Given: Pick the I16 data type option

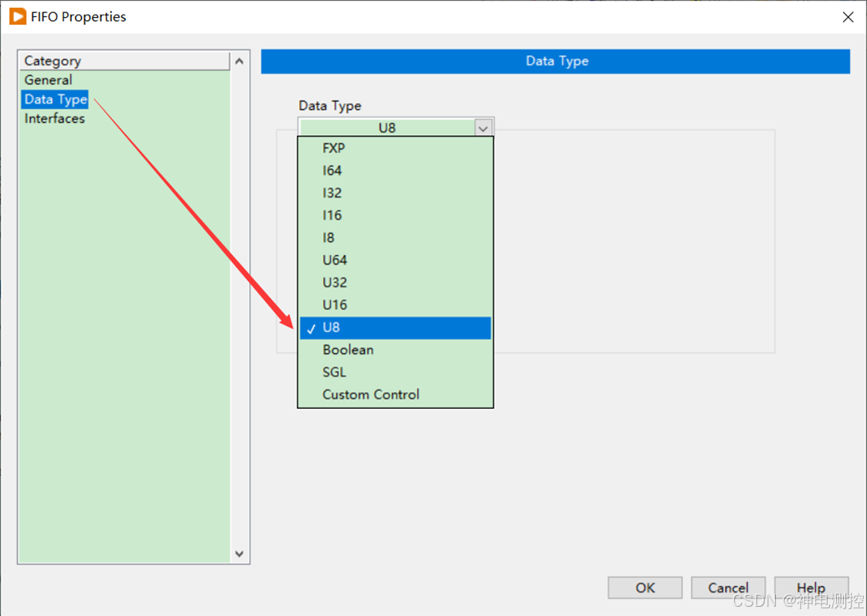Looking at the screenshot, I should click(x=395, y=215).
